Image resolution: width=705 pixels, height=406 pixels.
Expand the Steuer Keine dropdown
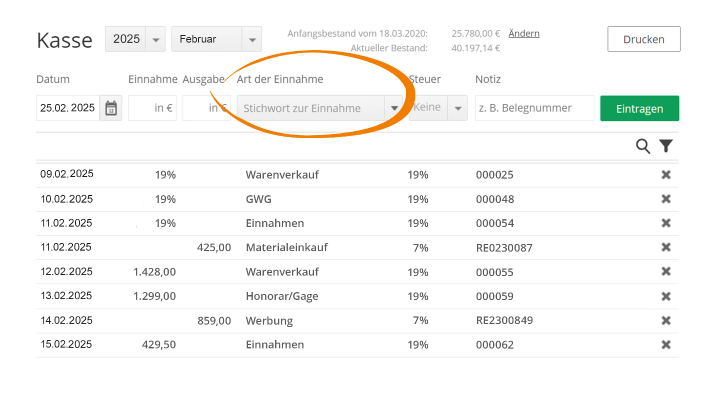(x=438, y=108)
